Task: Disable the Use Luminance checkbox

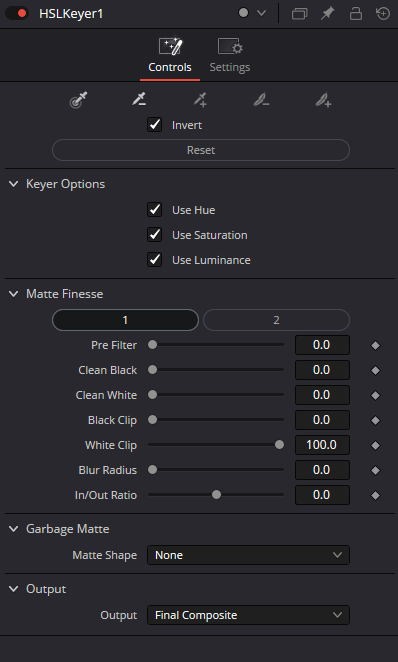Action: pyautogui.click(x=154, y=260)
